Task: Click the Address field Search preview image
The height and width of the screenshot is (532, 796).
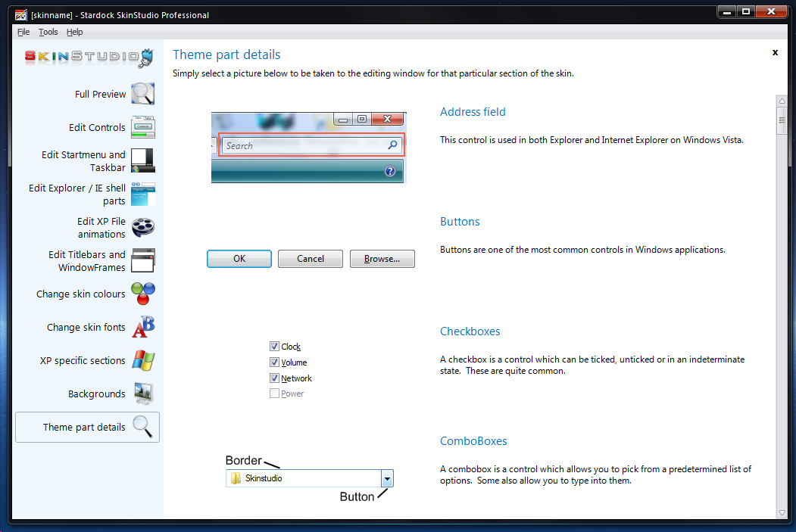Action: pos(308,147)
